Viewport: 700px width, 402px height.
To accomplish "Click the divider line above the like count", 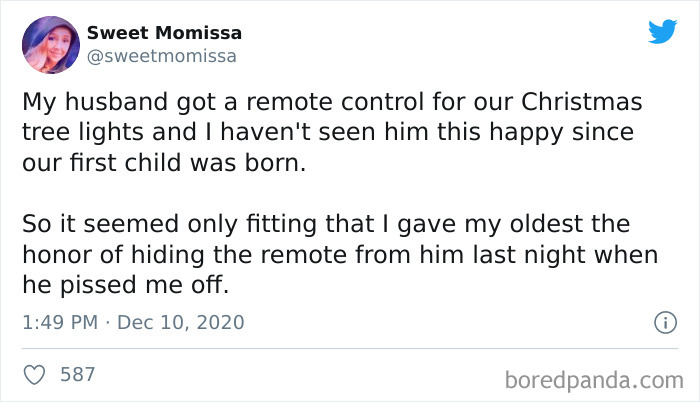I will (350, 348).
